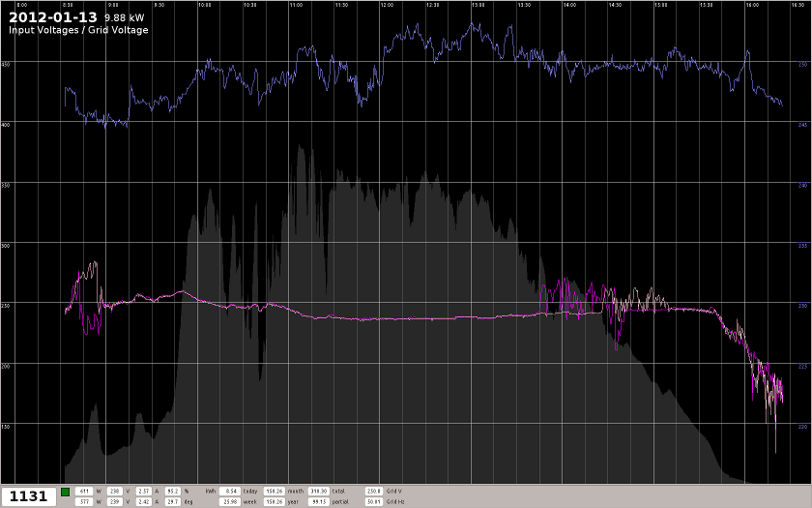Image resolution: width=812 pixels, height=508 pixels.
Task: Click the 238 V voltage field
Action: [x=113, y=492]
